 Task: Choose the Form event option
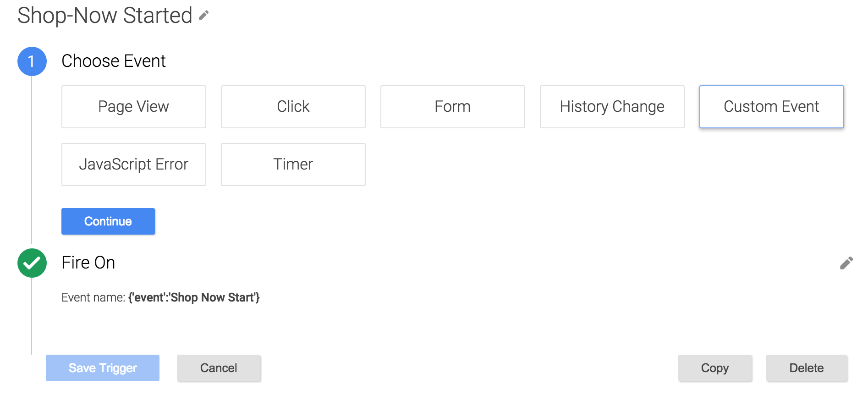452,107
